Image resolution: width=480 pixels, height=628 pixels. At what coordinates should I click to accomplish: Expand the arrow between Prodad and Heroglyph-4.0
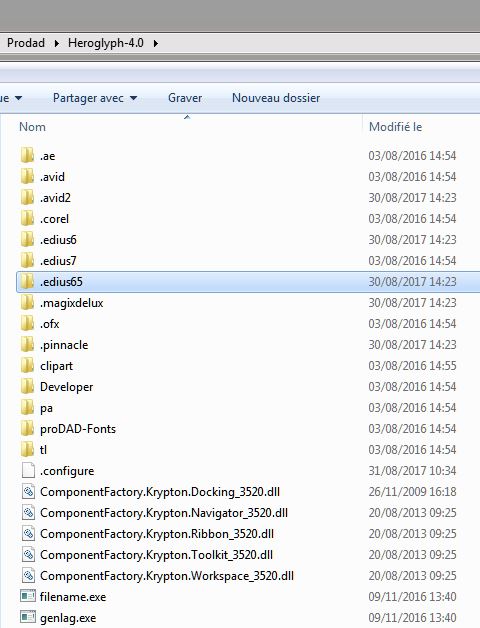(56, 43)
